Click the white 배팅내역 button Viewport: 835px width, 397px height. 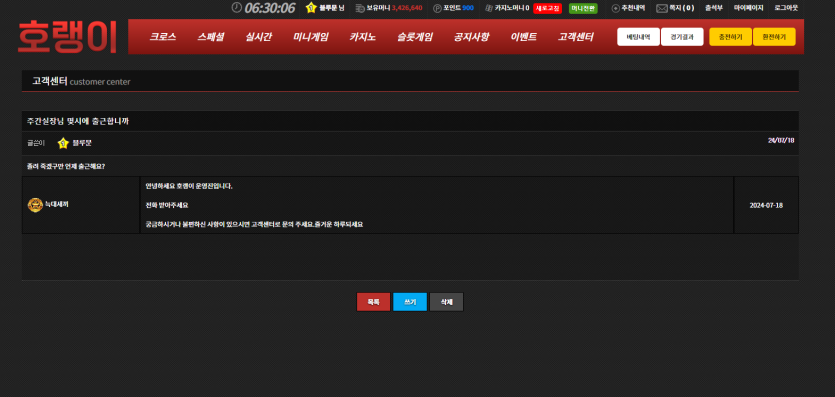(638, 37)
